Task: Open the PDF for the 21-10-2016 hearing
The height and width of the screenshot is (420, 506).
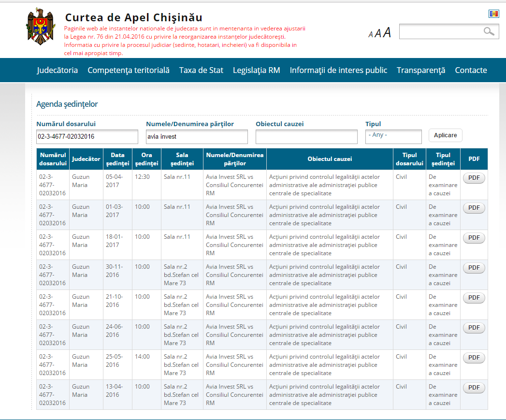Action: pyautogui.click(x=473, y=297)
